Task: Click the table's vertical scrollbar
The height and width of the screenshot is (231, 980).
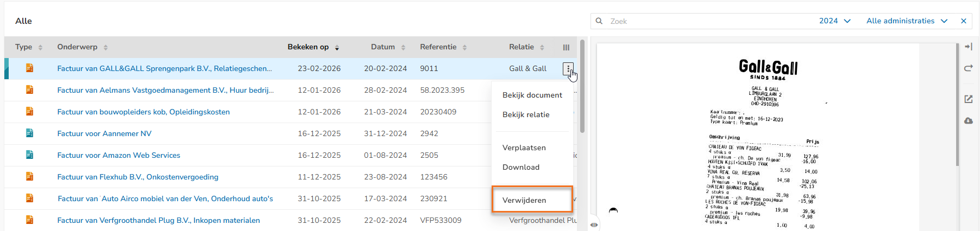Action: coord(582,86)
